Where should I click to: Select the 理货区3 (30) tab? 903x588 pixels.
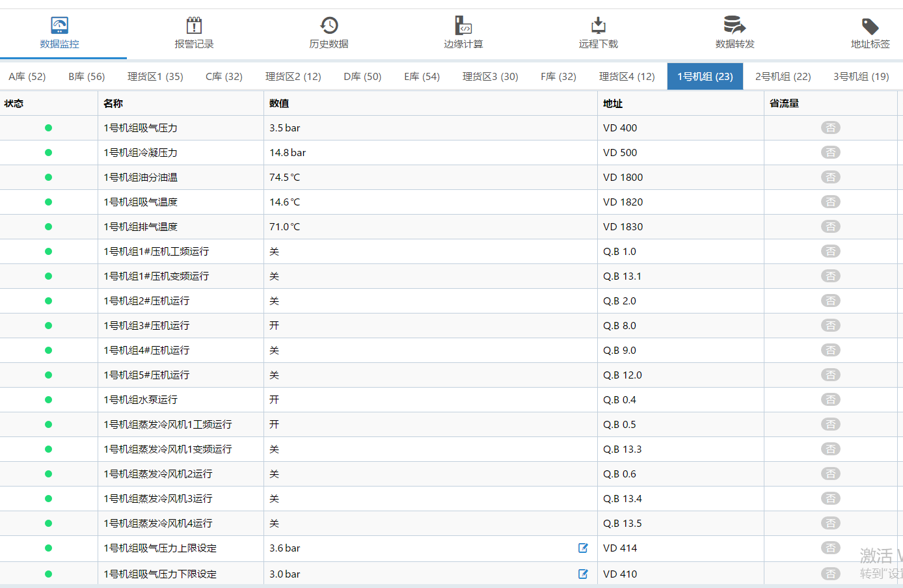pyautogui.click(x=490, y=77)
